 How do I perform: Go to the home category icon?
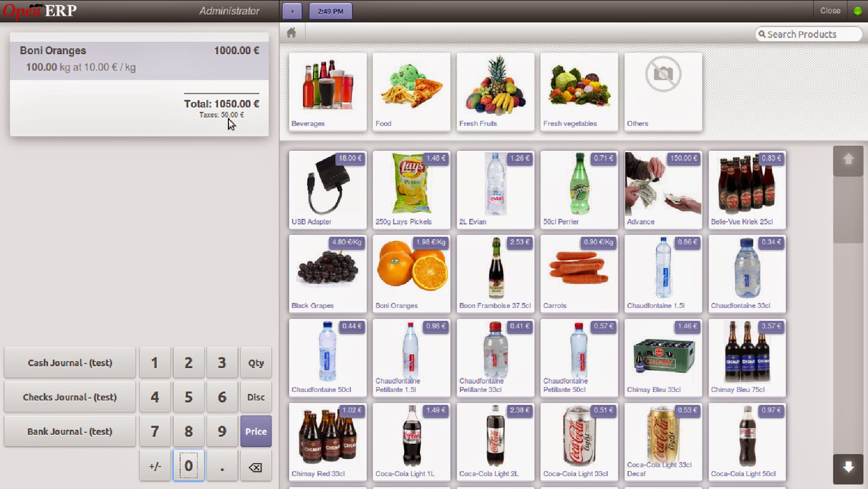tap(291, 33)
